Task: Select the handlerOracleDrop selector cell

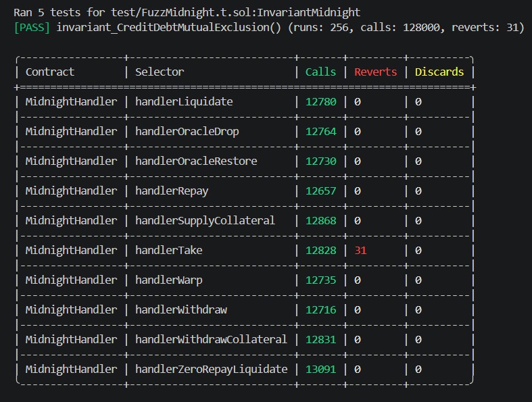Action: point(187,132)
